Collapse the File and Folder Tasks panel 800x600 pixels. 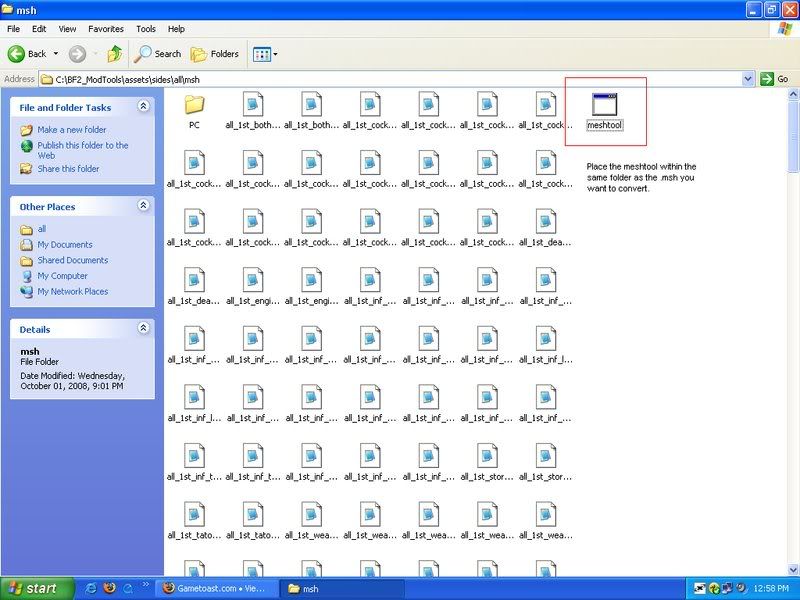(x=143, y=106)
